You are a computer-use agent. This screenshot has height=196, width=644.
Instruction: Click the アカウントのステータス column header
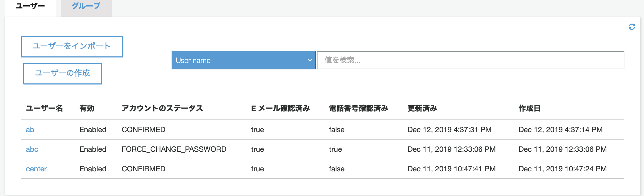coord(162,108)
